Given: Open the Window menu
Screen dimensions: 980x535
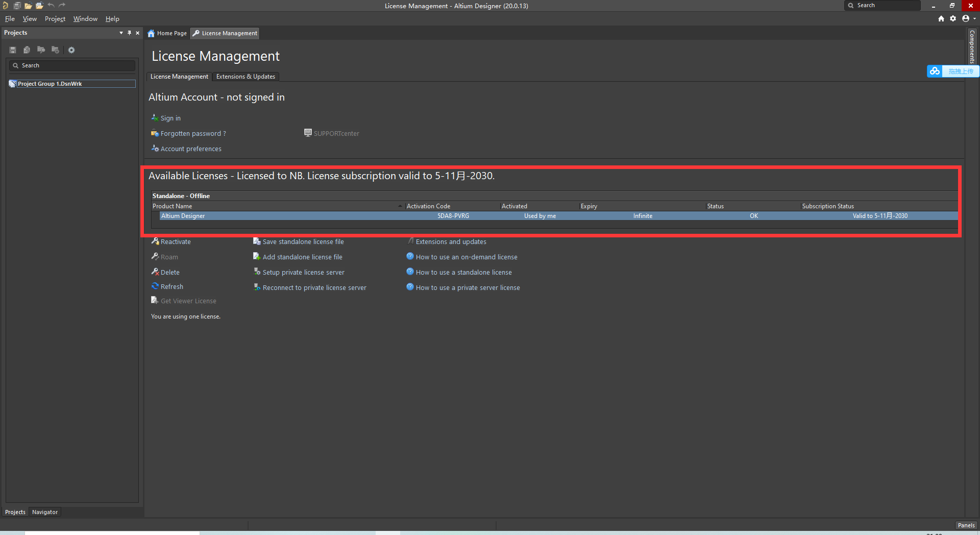Looking at the screenshot, I should pyautogui.click(x=85, y=19).
